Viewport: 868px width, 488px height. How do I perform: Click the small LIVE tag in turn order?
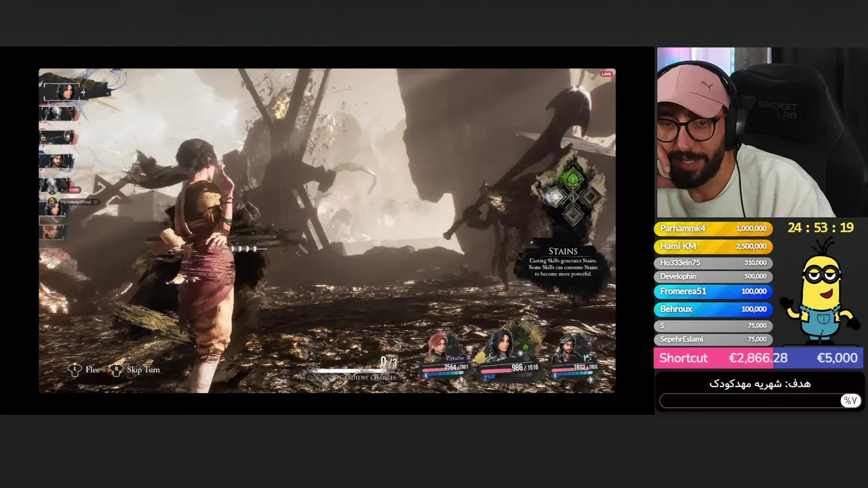click(74, 190)
